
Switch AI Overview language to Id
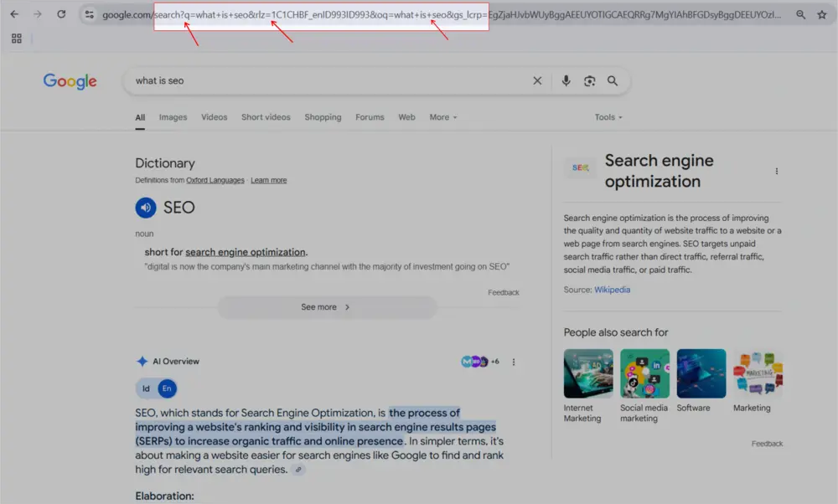146,388
